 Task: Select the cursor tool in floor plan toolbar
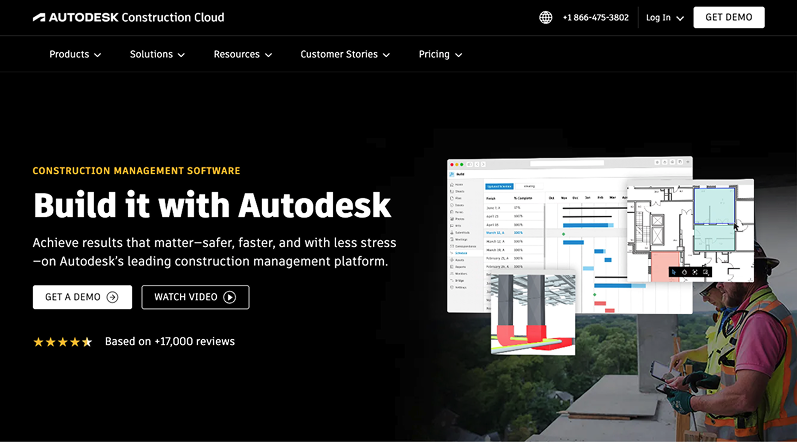(x=674, y=271)
